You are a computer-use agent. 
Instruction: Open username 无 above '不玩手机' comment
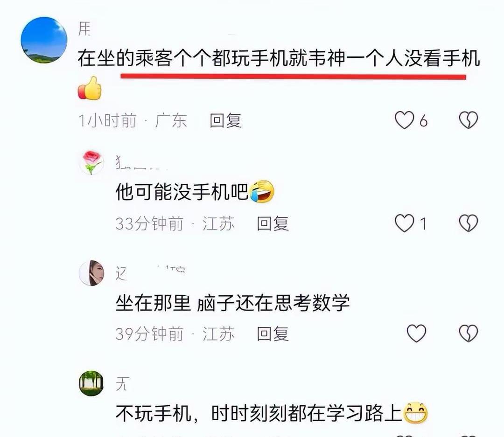tap(122, 384)
